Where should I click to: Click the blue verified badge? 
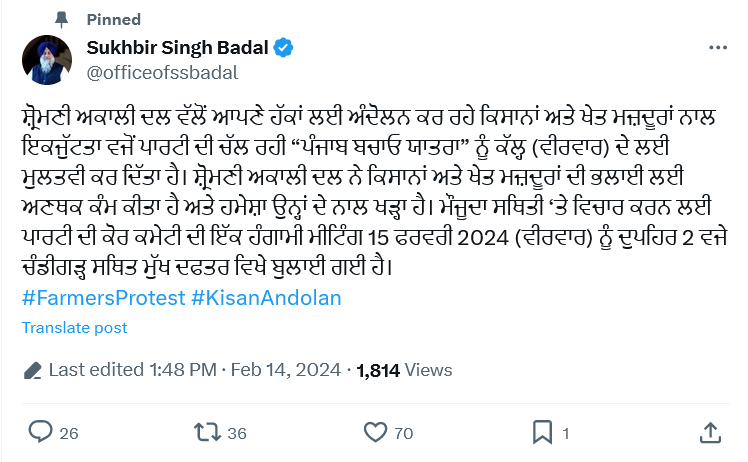tap(284, 48)
